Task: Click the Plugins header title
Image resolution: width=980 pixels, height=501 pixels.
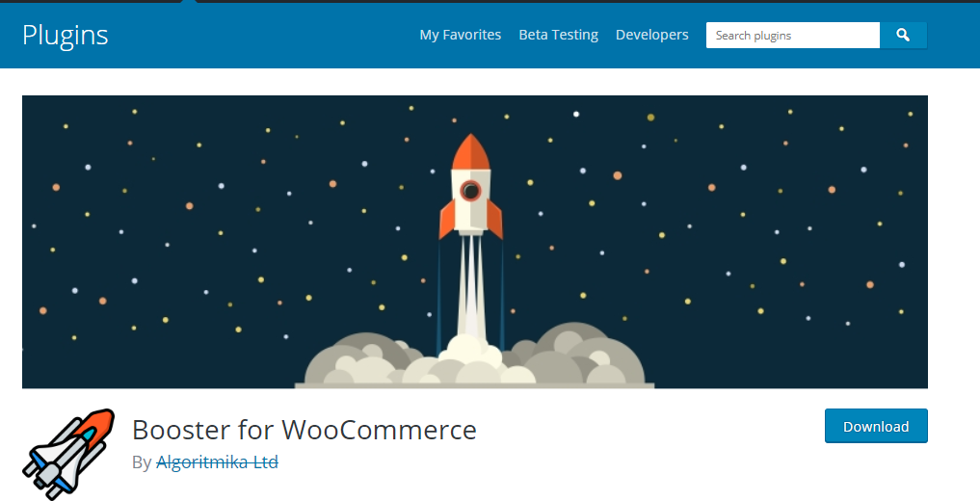Action: click(65, 36)
